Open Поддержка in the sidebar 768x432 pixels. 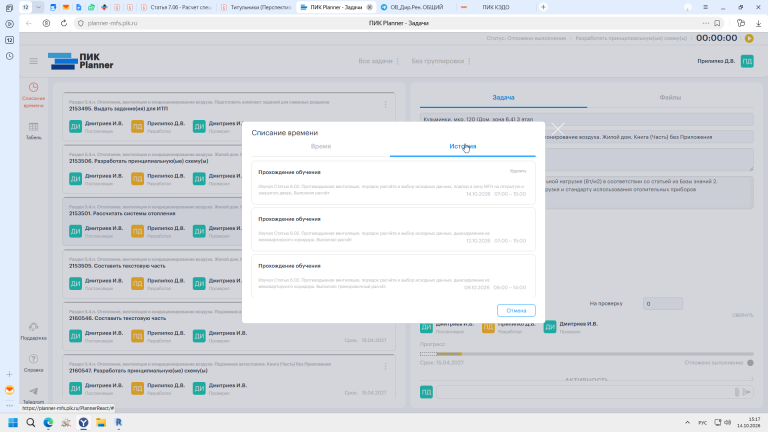pyautogui.click(x=33, y=332)
